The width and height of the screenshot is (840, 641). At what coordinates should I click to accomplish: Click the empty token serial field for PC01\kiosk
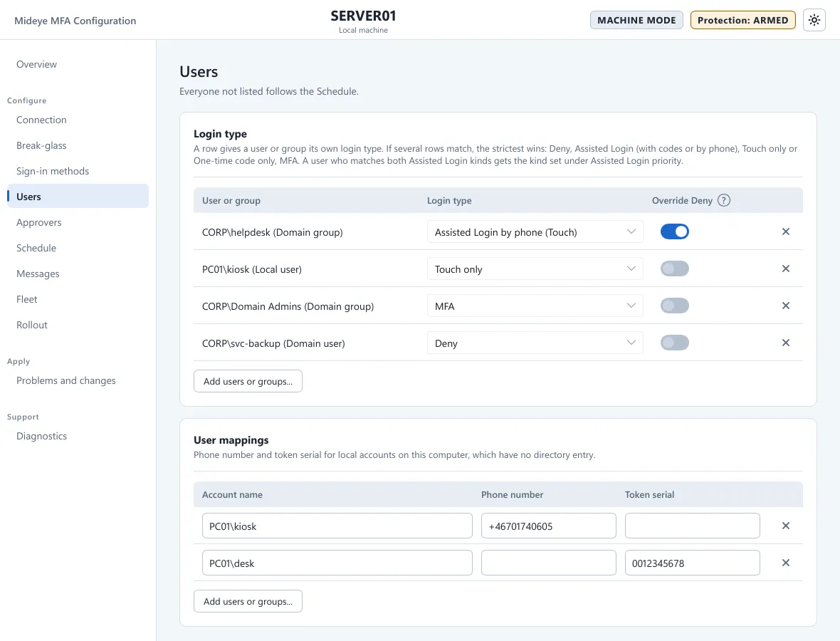tap(692, 526)
